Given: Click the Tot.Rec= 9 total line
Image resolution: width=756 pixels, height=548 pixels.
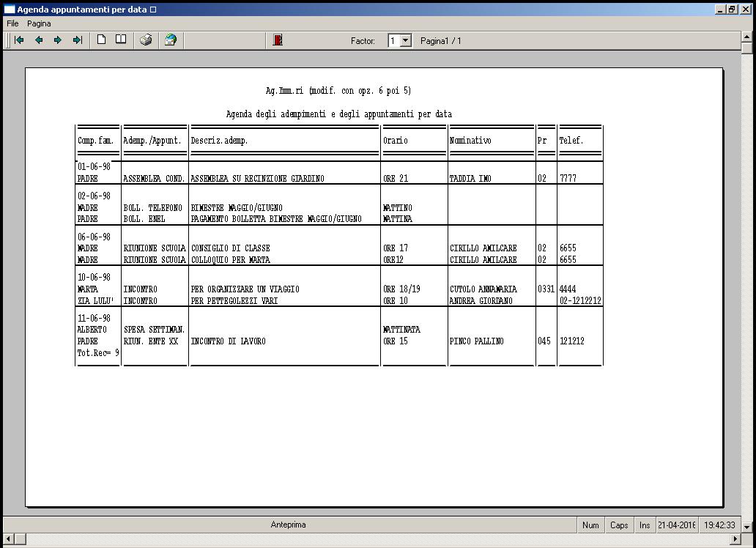Looking at the screenshot, I should tap(98, 353).
